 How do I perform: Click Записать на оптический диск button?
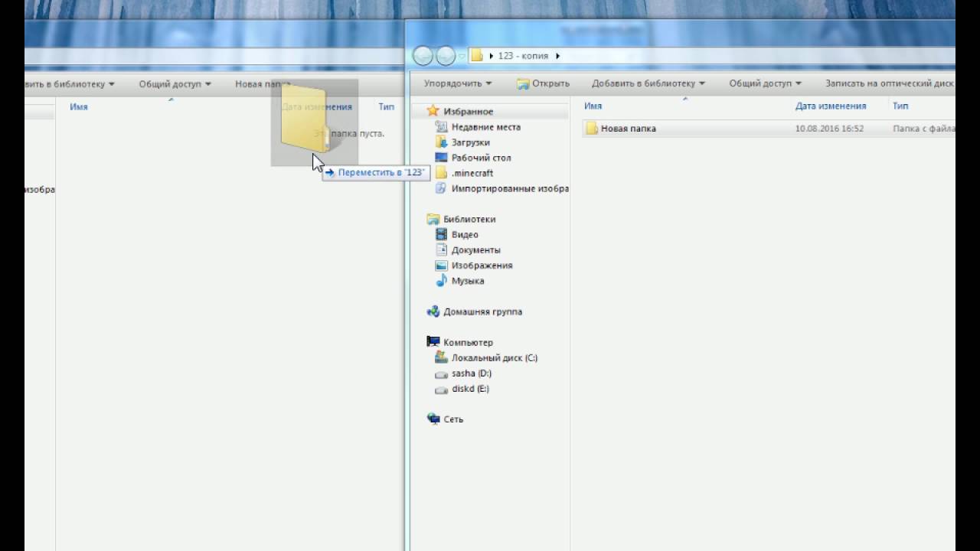[x=890, y=83]
